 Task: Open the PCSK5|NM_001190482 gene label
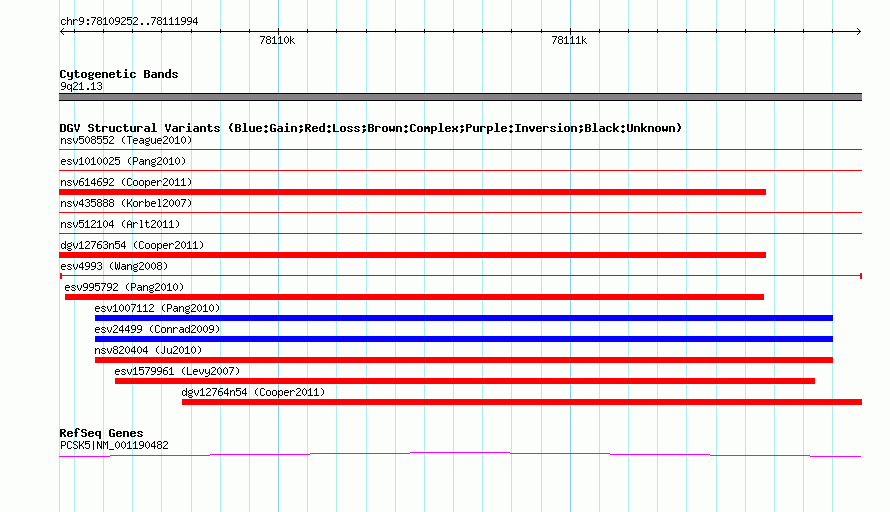pyautogui.click(x=114, y=446)
